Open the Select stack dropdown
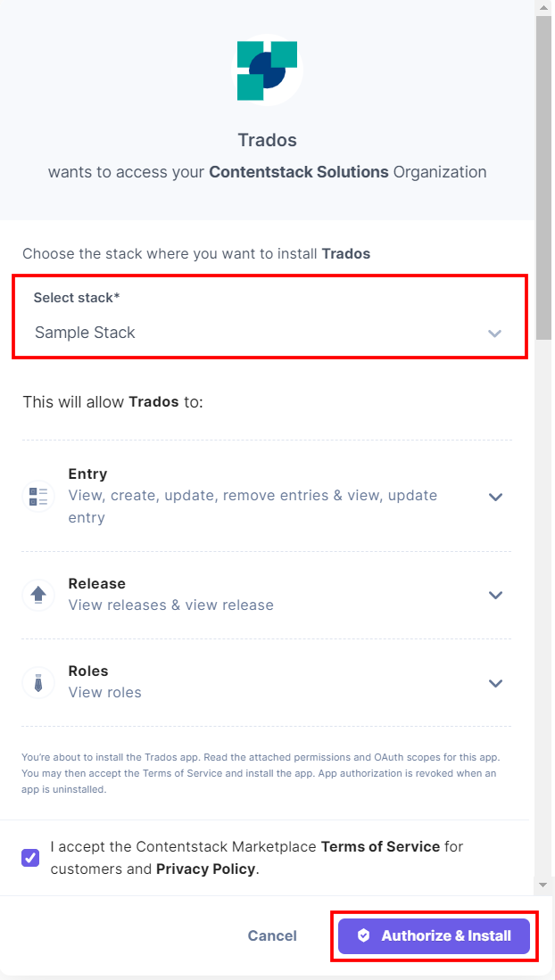Image resolution: width=555 pixels, height=980 pixels. pos(268,332)
